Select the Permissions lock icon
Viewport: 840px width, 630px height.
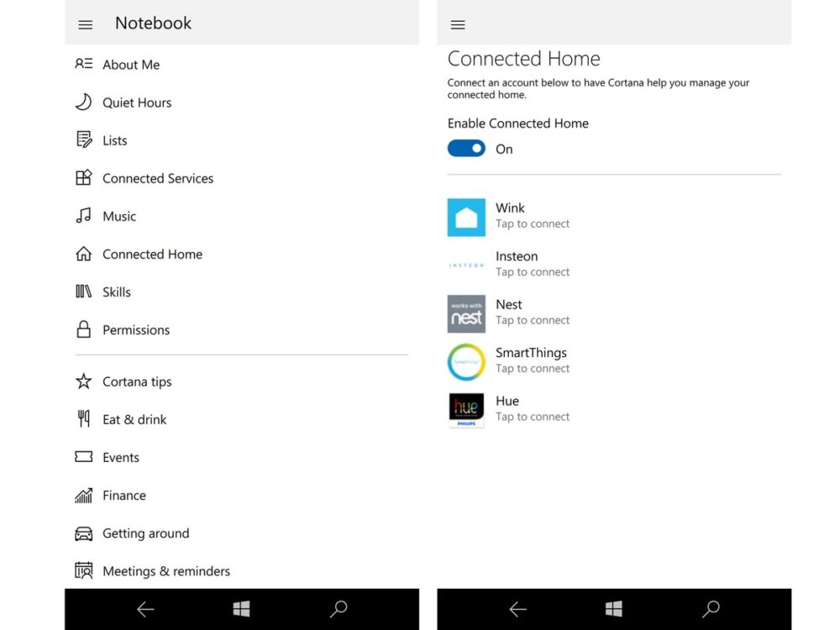[84, 329]
